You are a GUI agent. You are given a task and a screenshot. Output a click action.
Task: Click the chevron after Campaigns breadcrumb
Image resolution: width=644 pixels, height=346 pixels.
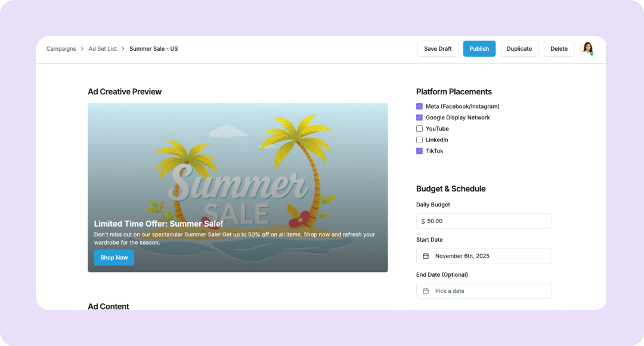click(82, 49)
